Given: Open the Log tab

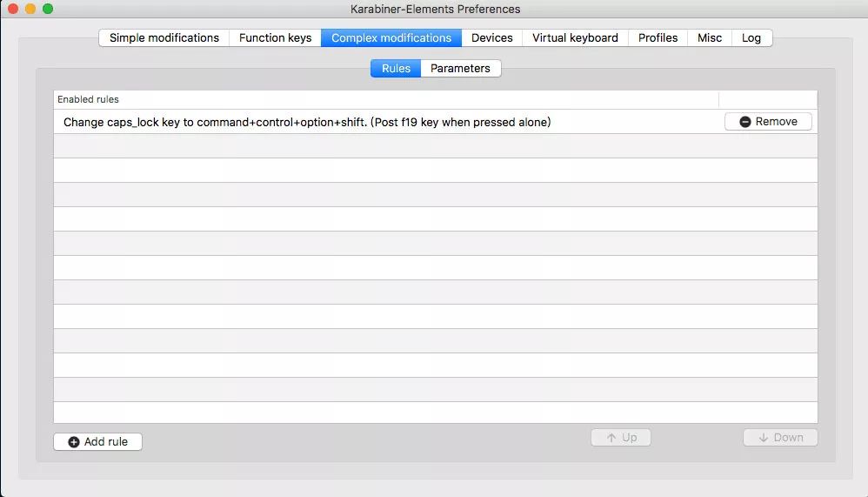Looking at the screenshot, I should (751, 37).
